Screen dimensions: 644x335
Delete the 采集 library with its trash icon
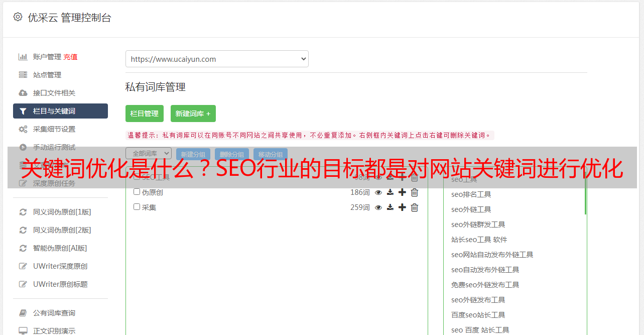pyautogui.click(x=415, y=207)
